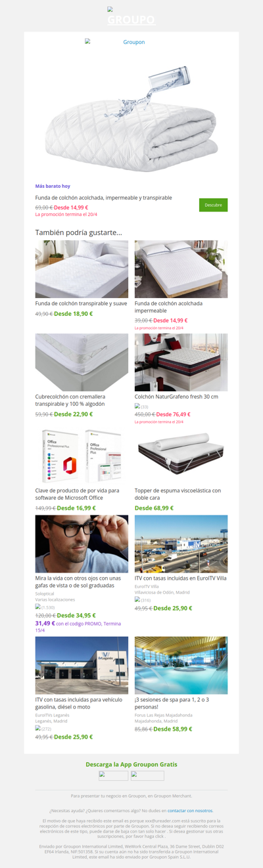The image size is (263, 868).
Task: Click rating stars icon under Soloptical offer
Action: point(38,607)
